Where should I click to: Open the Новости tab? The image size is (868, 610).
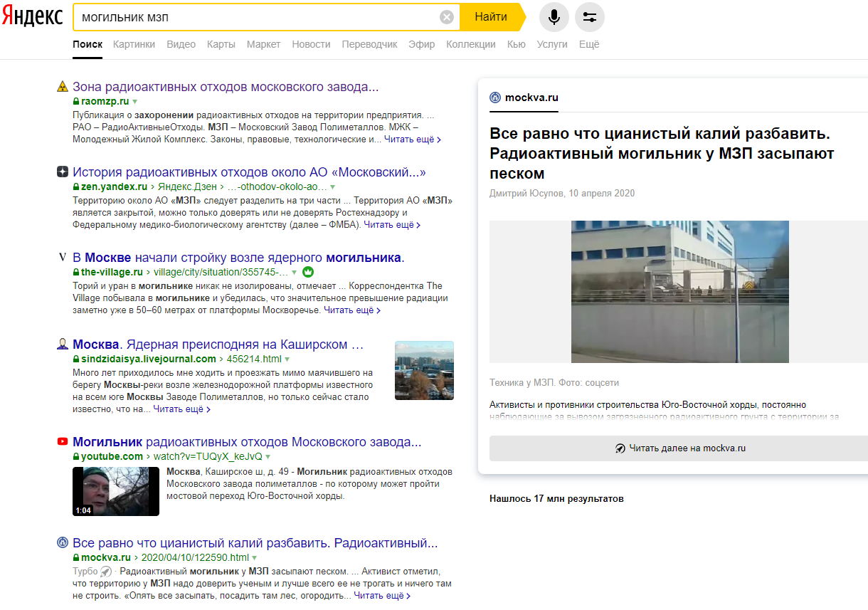[x=311, y=44]
